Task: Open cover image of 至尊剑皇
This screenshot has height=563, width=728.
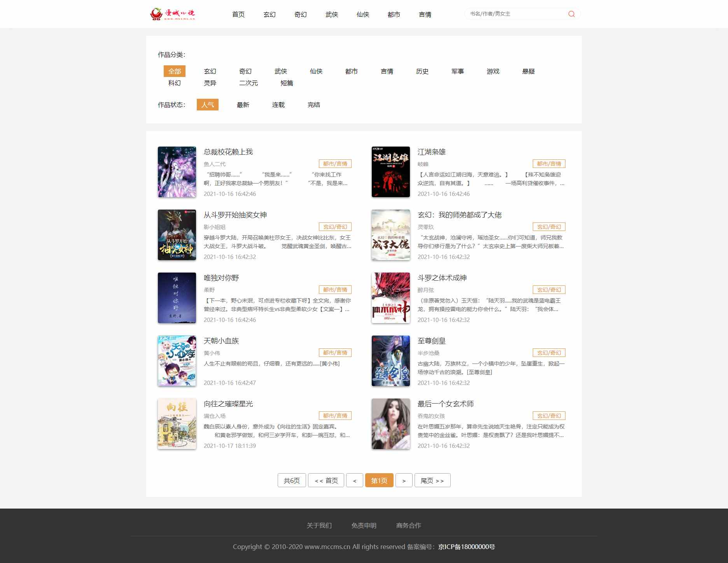Action: tap(391, 361)
